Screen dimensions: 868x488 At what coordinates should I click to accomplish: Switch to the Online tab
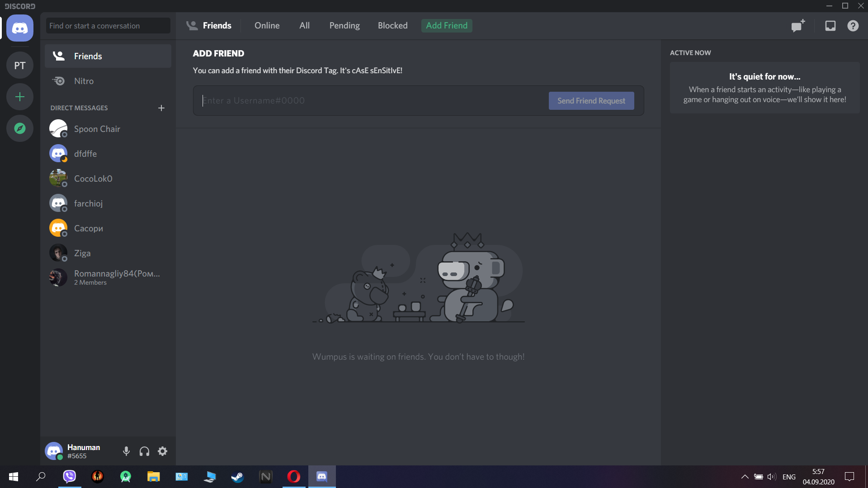(x=267, y=26)
